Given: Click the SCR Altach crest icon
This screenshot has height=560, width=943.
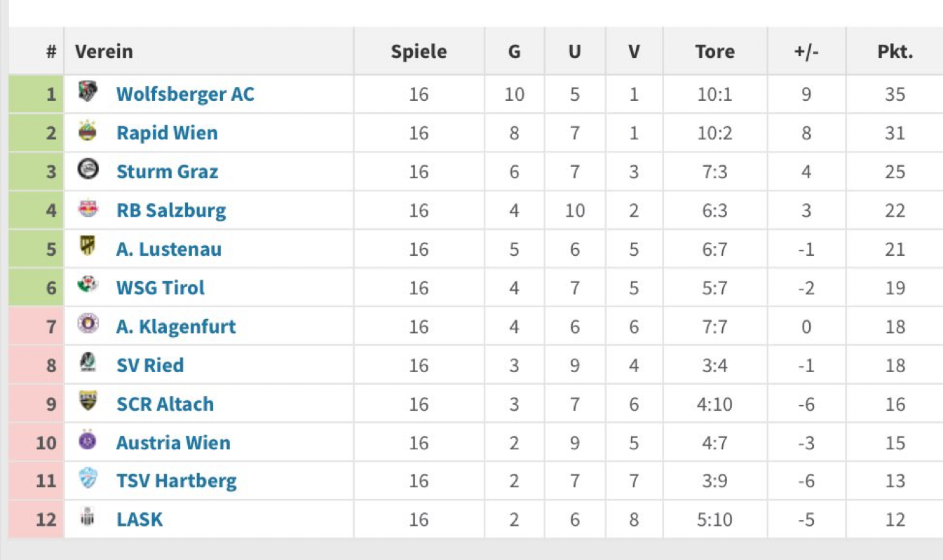Looking at the screenshot, I should pyautogui.click(x=88, y=402).
